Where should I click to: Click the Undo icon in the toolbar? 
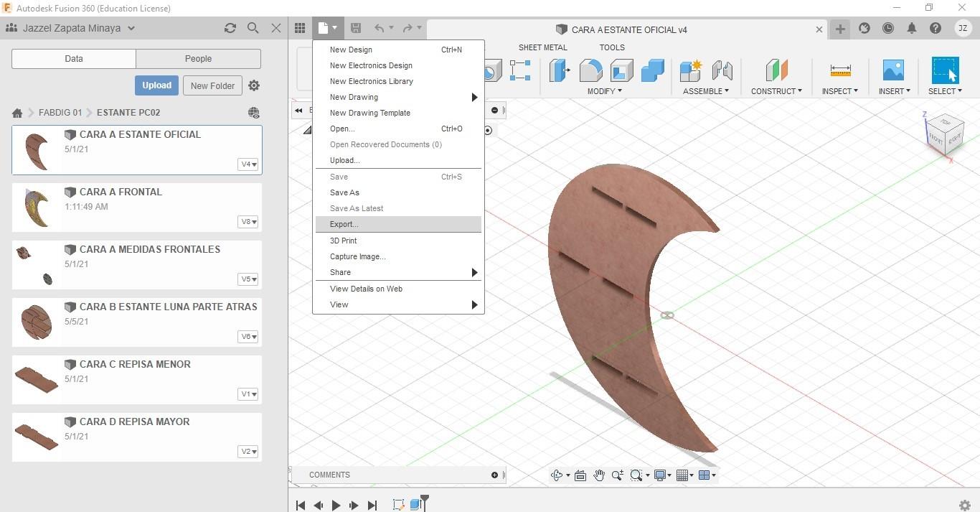tap(380, 27)
